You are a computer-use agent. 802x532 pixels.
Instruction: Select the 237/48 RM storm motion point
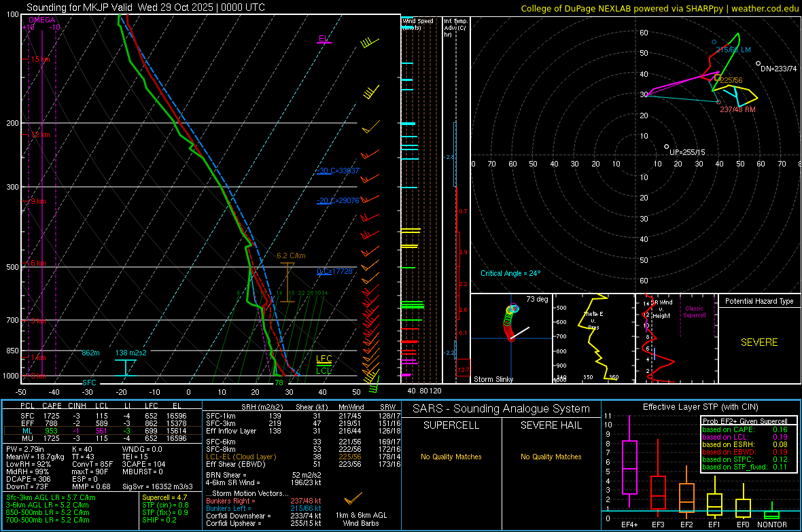(x=718, y=103)
